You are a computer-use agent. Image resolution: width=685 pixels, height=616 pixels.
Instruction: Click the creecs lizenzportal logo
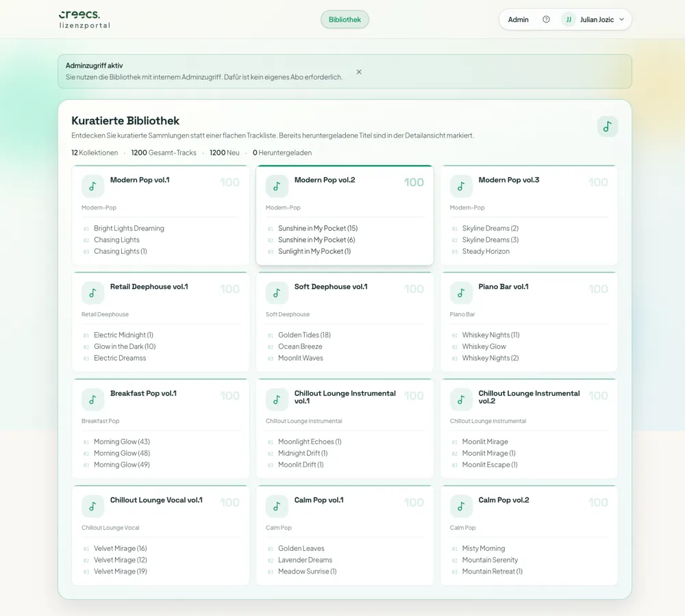84,19
